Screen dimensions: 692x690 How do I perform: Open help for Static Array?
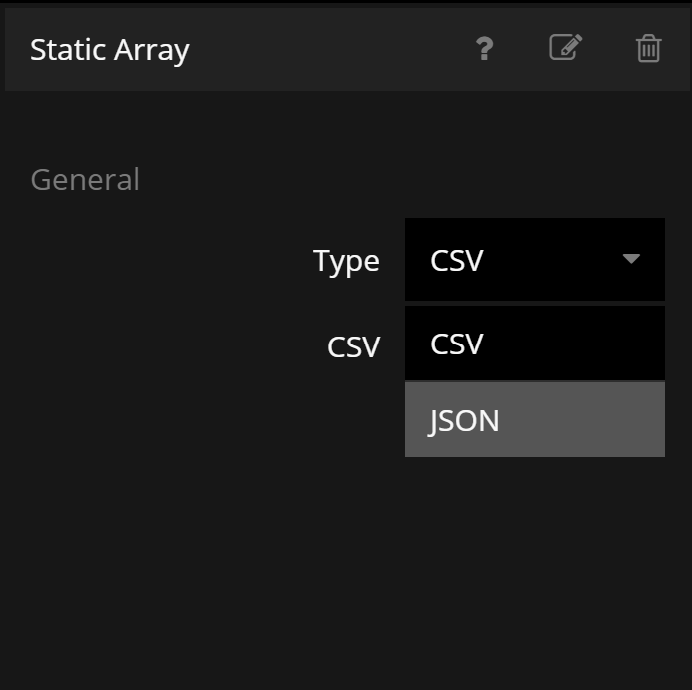pos(484,48)
